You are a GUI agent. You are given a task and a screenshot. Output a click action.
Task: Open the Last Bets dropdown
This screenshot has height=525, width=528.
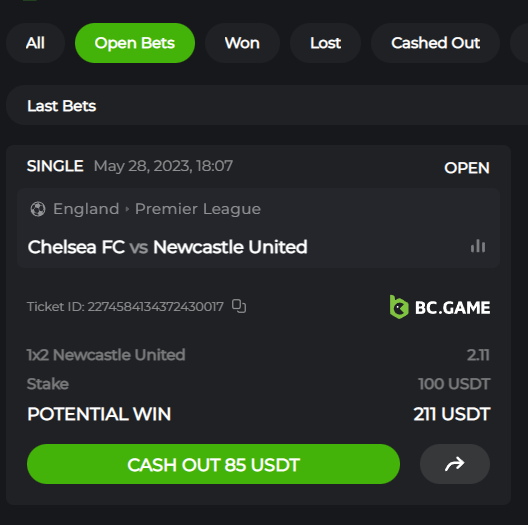pos(267,105)
